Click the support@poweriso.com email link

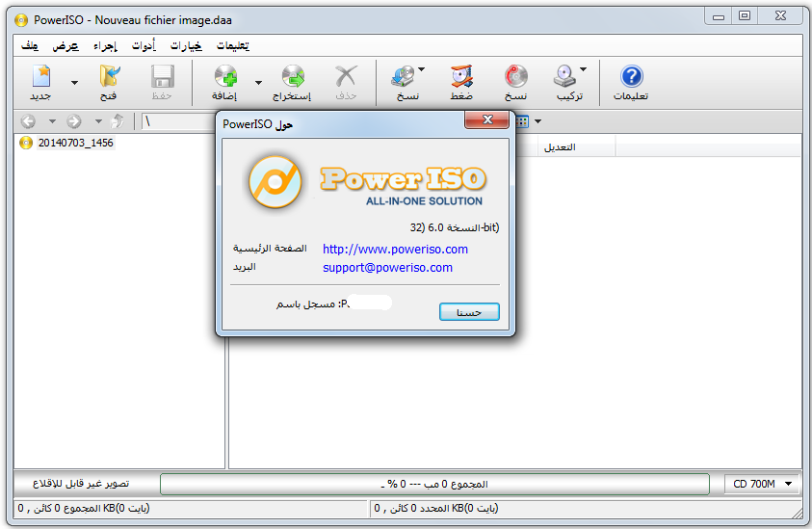[387, 268]
